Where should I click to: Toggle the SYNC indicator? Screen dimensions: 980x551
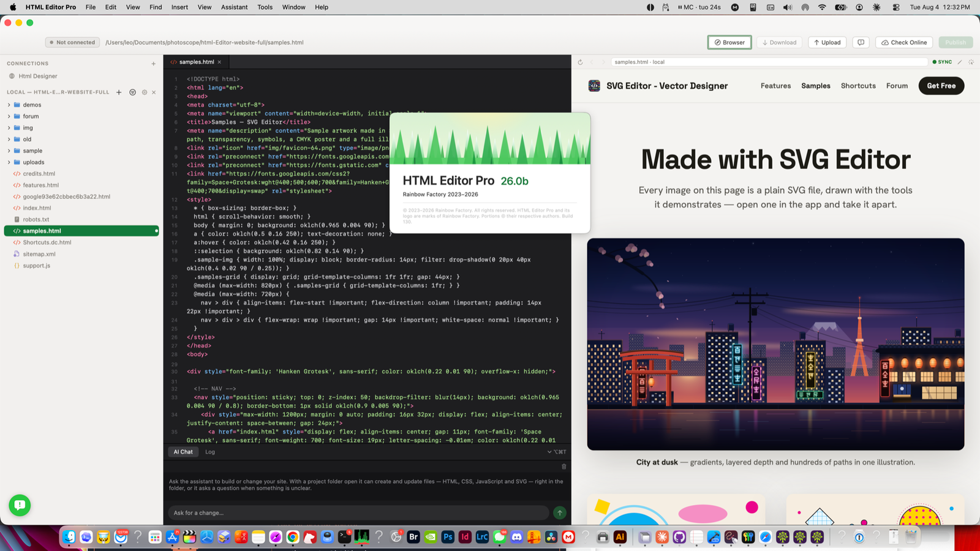pos(942,62)
